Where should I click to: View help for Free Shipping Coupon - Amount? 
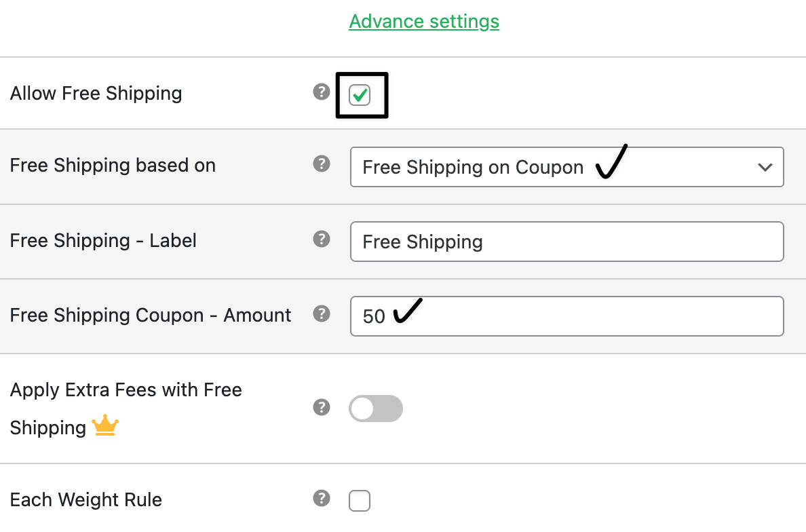point(322,313)
